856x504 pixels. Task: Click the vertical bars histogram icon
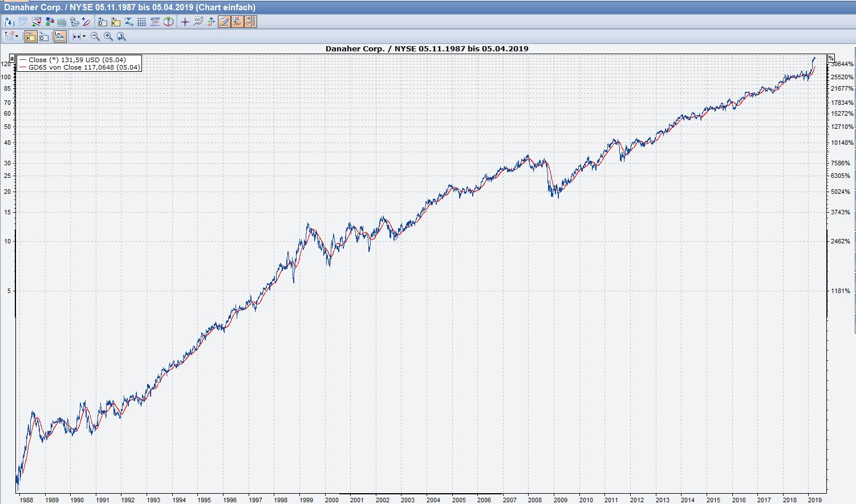[x=62, y=22]
